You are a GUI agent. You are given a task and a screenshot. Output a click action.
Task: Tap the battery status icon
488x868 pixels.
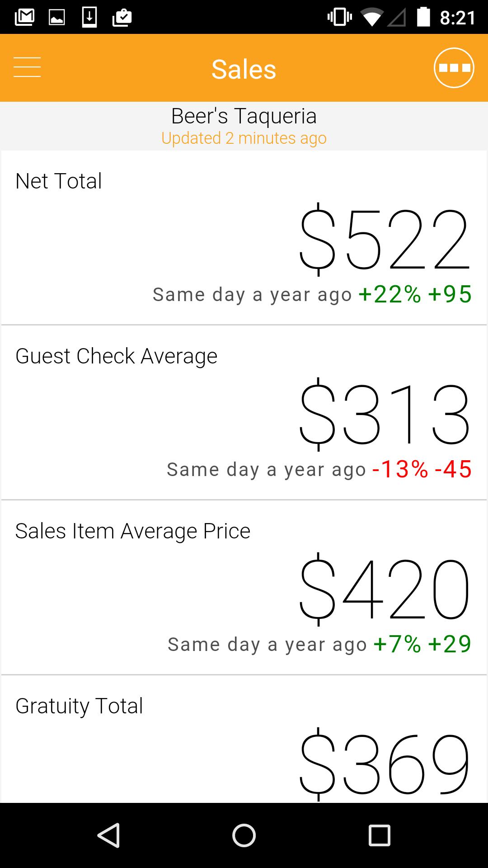[423, 17]
